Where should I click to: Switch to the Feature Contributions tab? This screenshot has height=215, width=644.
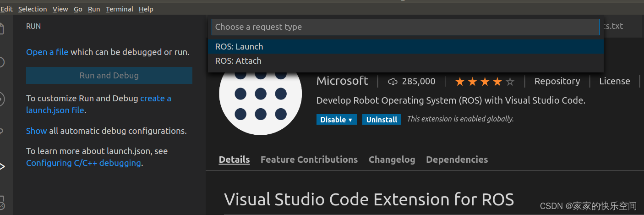click(309, 160)
